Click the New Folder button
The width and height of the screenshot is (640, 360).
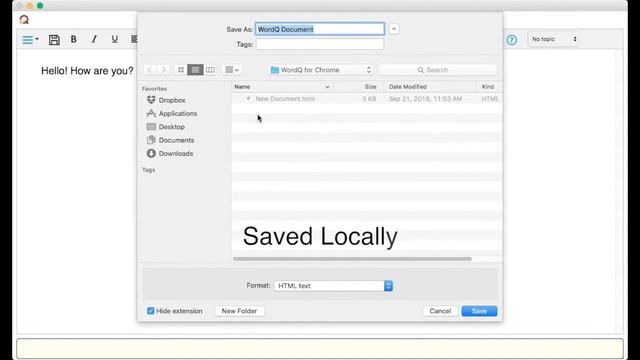239,311
